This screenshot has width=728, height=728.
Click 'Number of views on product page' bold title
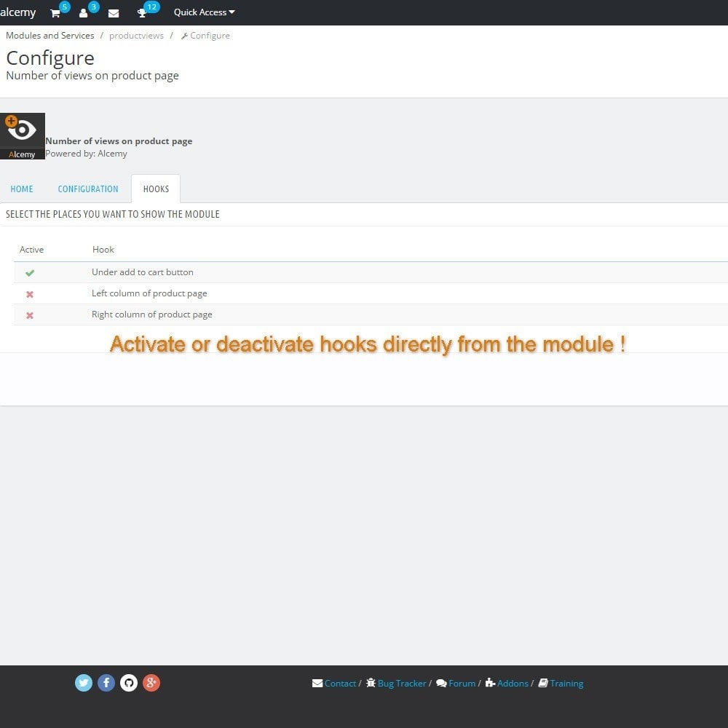(x=119, y=141)
